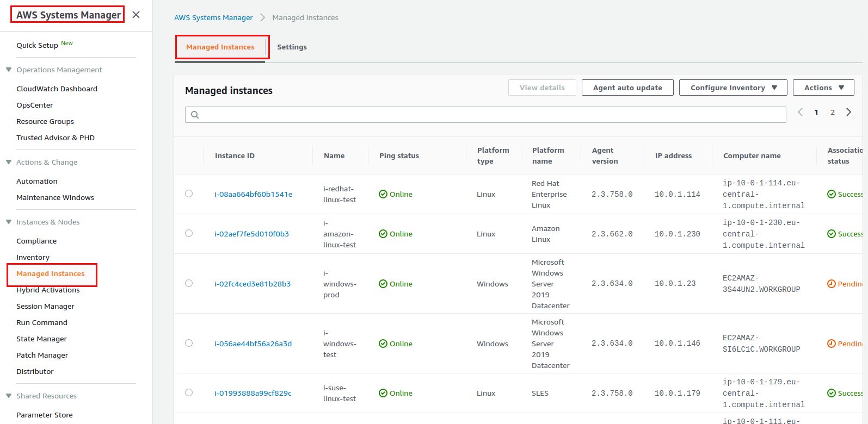Image resolution: width=868 pixels, height=424 pixels.
Task: Focus the managed instances search field
Action: pos(485,115)
